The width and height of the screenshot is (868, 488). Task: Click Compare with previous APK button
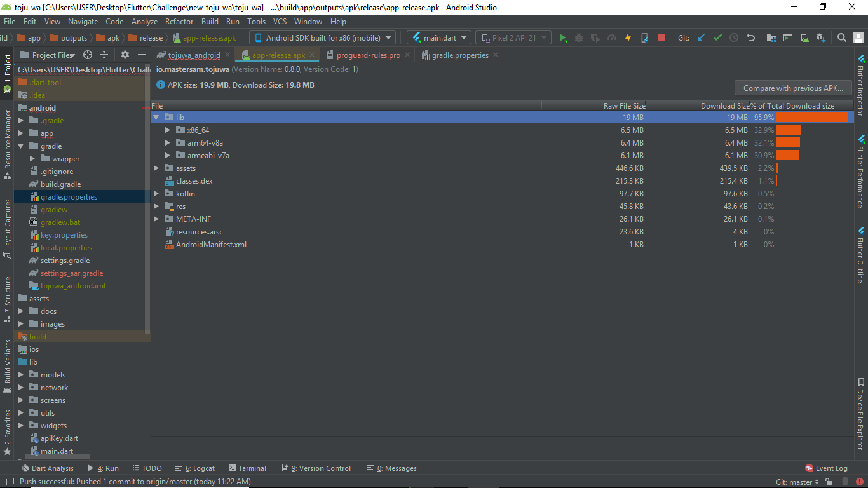[x=793, y=88]
